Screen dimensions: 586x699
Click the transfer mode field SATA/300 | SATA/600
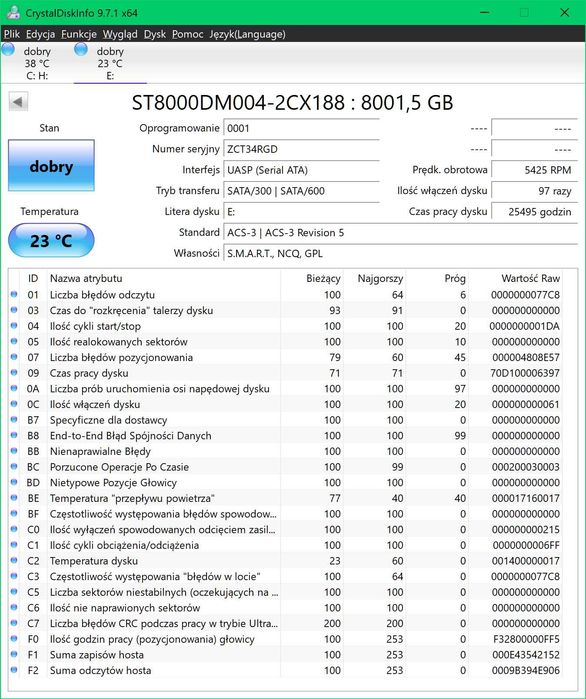point(301,191)
